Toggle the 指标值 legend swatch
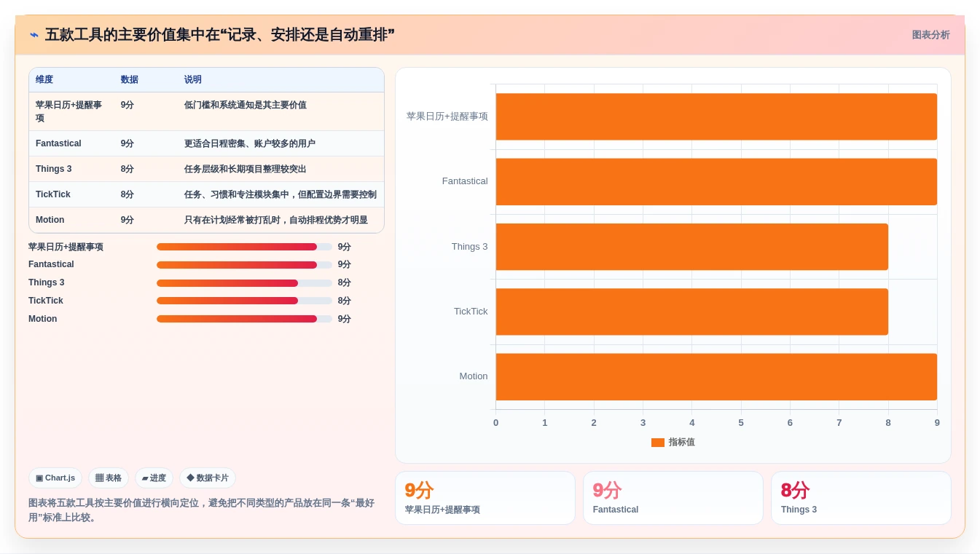Image resolution: width=980 pixels, height=554 pixels. [x=658, y=443]
